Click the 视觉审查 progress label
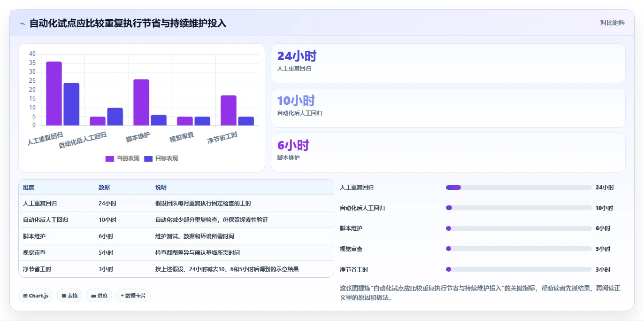This screenshot has height=321, width=644. 351,249
